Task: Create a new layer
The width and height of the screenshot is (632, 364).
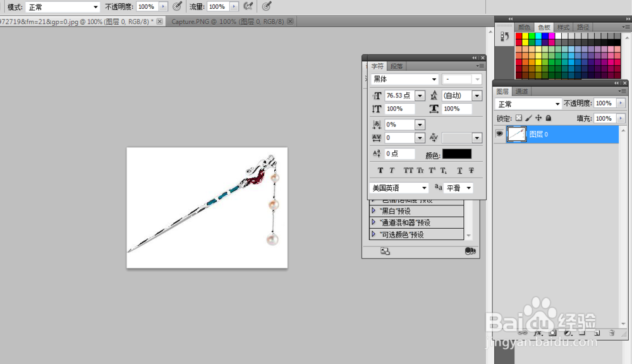Action: (597, 333)
